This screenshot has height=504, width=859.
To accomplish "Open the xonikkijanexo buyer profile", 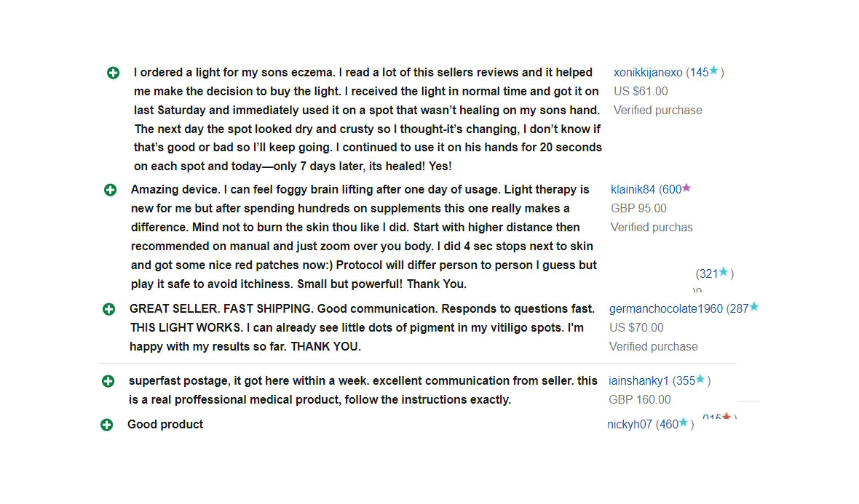I will click(648, 73).
